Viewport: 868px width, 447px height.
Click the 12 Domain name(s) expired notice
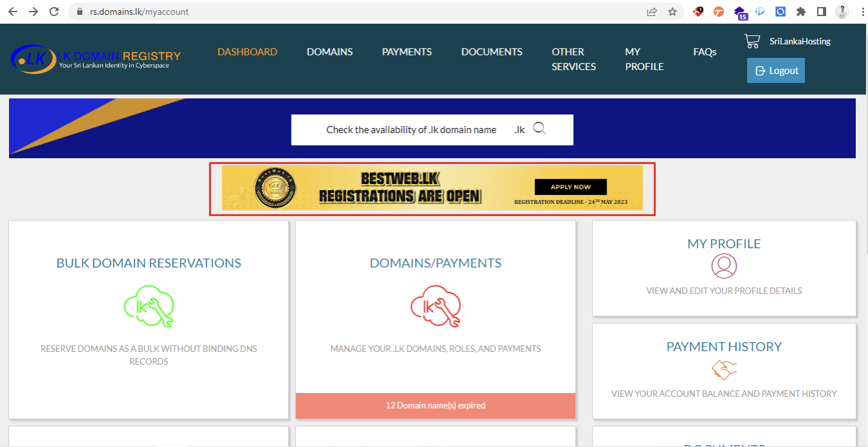[x=436, y=406]
